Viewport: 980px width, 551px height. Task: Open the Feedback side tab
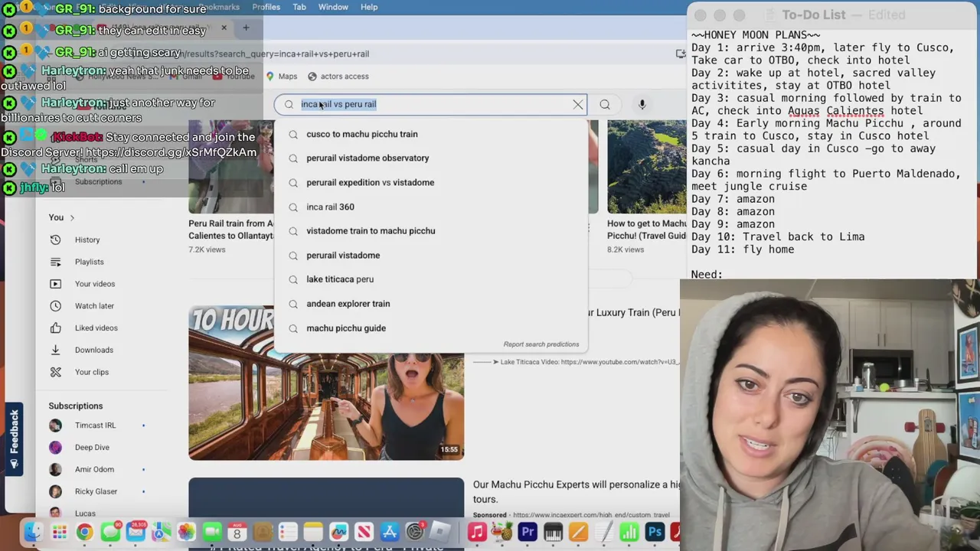14,439
